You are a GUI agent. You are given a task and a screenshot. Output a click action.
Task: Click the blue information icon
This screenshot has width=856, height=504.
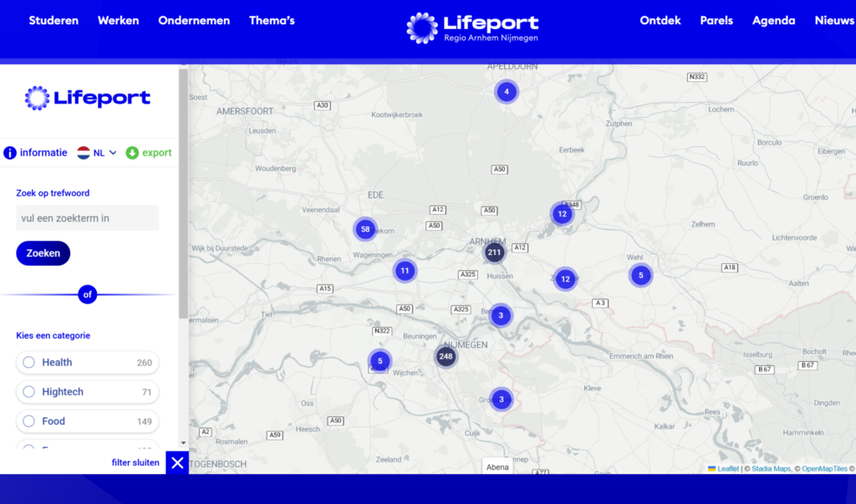[10, 153]
